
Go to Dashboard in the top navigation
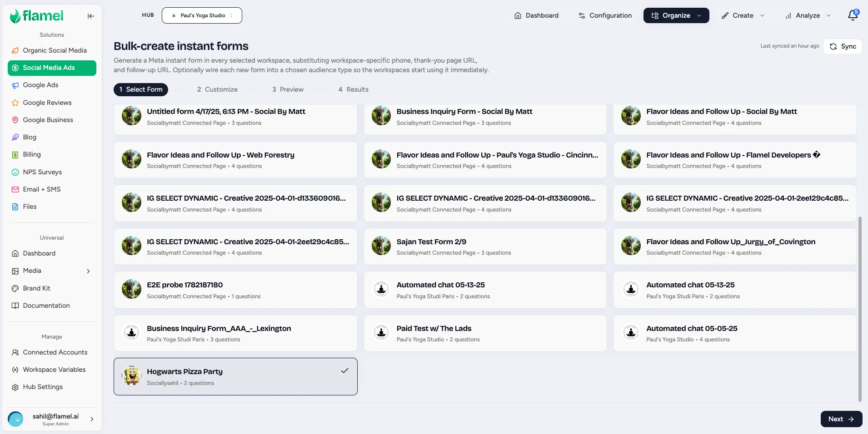click(x=536, y=15)
